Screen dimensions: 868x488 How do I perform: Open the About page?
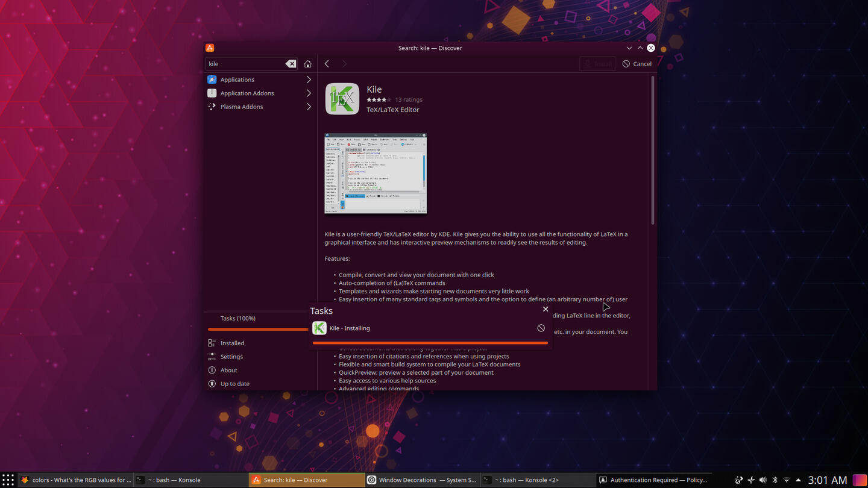[x=259, y=370]
